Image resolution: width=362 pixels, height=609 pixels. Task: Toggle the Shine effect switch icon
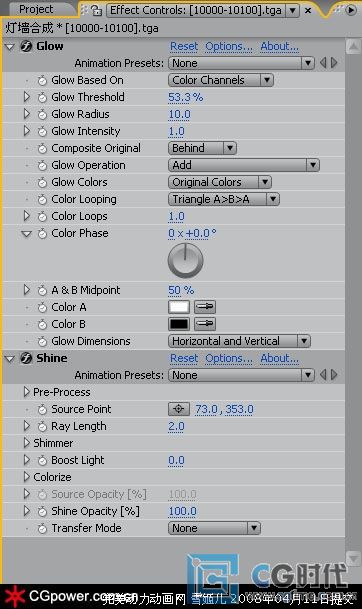pyautogui.click(x=26, y=358)
